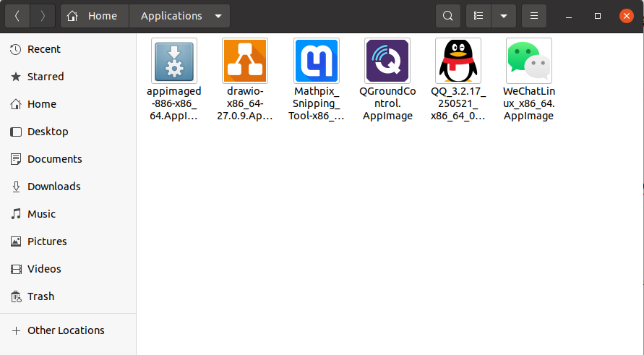The image size is (644, 355).
Task: Maximize the Files window
Action: tap(598, 16)
